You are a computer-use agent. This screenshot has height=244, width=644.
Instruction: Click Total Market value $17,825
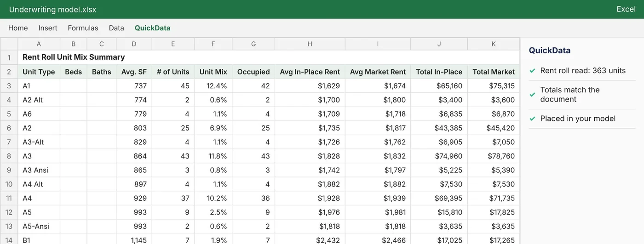click(x=494, y=212)
